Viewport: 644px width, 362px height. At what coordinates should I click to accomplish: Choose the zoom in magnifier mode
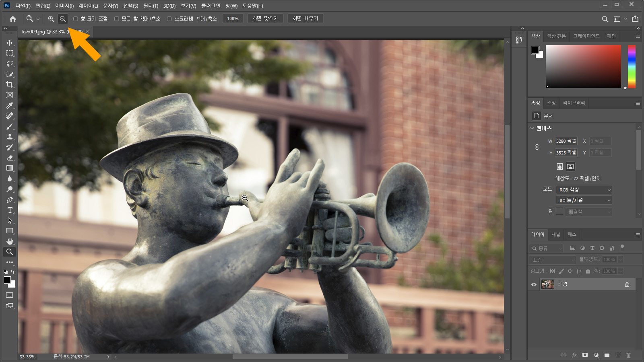(x=51, y=19)
